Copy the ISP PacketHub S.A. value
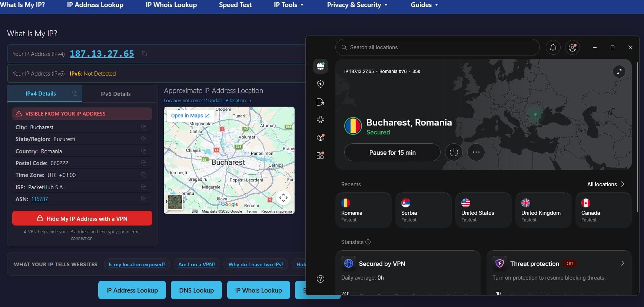The width and height of the screenshot is (644, 307). tap(143, 187)
